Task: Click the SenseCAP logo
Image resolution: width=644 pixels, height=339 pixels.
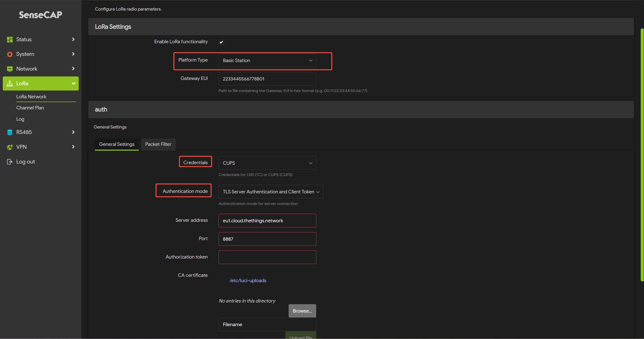Action: point(40,15)
